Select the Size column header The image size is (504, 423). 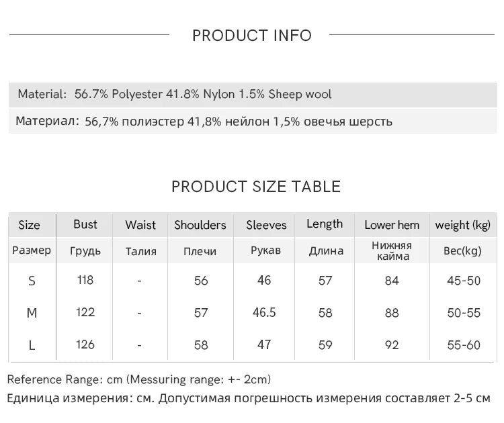pos(29,225)
